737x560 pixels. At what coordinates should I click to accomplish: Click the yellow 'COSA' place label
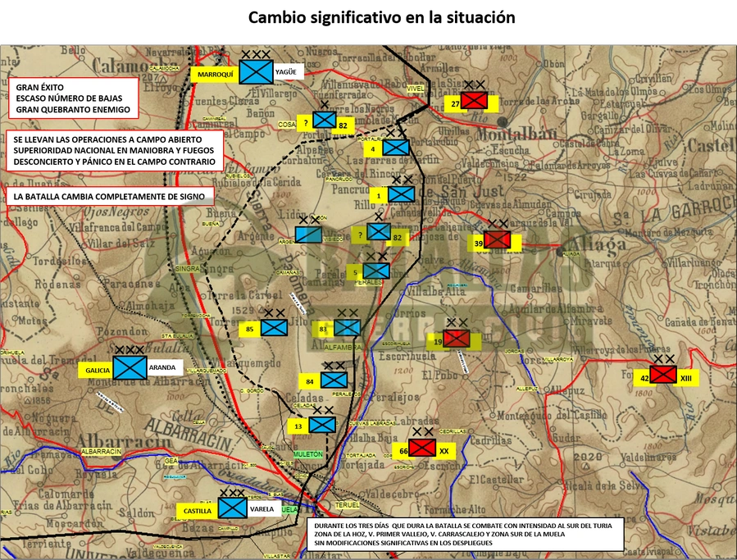(x=287, y=125)
